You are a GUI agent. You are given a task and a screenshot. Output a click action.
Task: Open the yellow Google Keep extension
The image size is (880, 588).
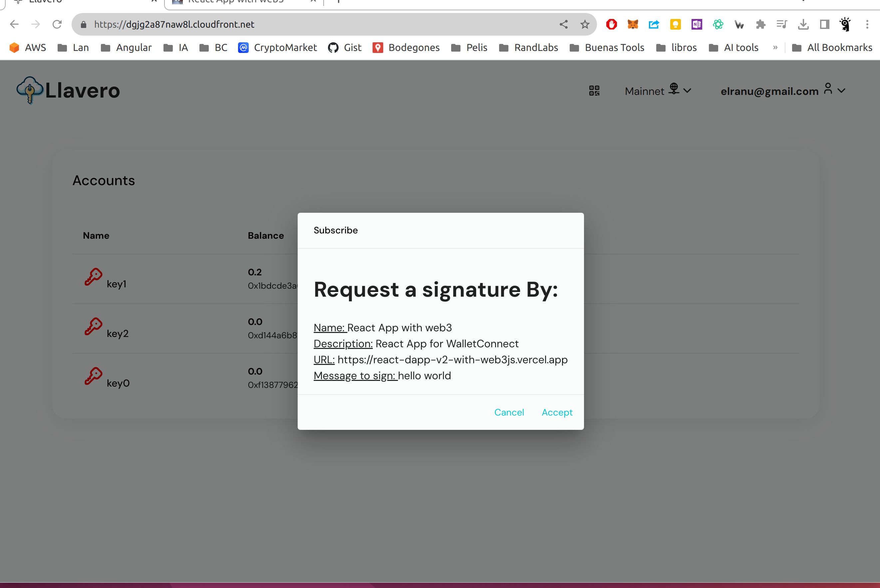tap(675, 24)
